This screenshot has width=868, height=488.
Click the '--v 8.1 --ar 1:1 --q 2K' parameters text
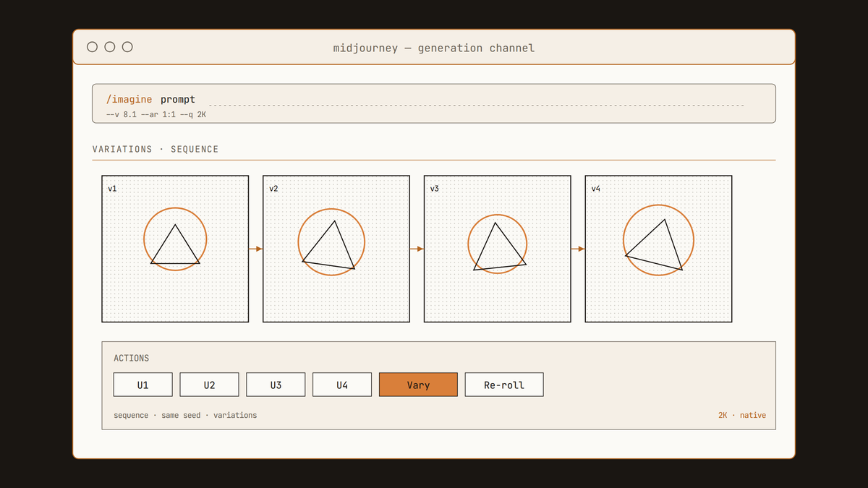(x=156, y=115)
